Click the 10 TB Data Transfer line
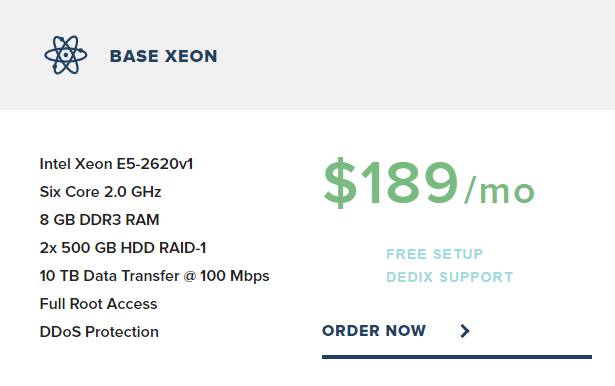The image size is (615, 386). (x=155, y=276)
